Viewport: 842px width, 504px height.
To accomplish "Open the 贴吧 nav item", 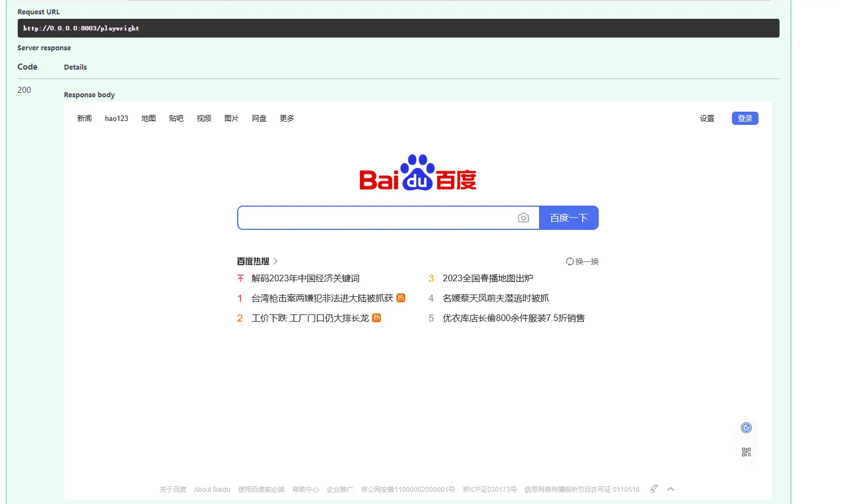I will (176, 118).
